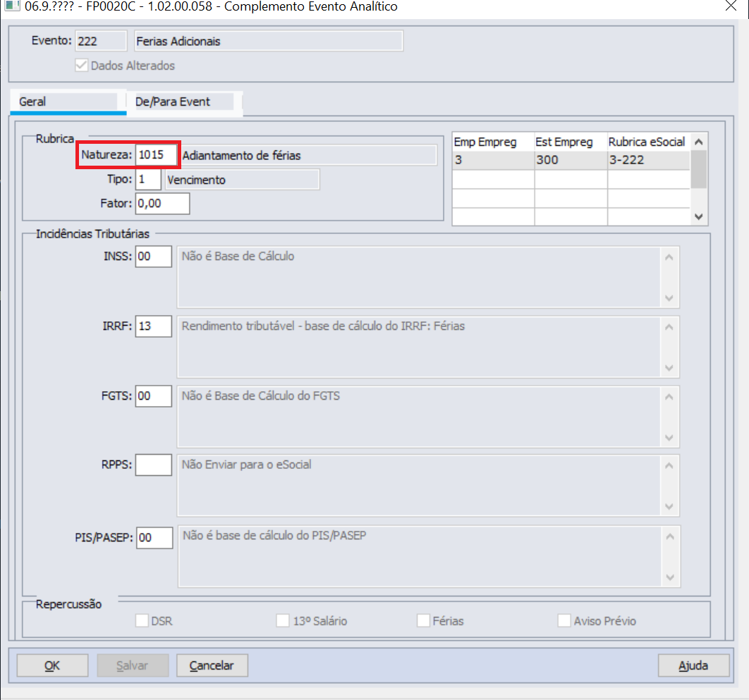Click the empty RPPS code field
This screenshot has width=749, height=700.
pos(153,465)
